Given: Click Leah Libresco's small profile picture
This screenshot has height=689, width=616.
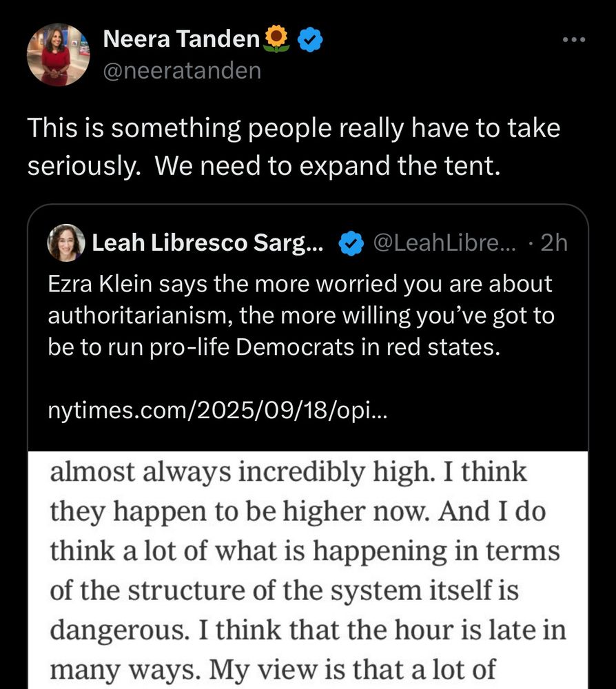Looking at the screenshot, I should (x=66, y=243).
